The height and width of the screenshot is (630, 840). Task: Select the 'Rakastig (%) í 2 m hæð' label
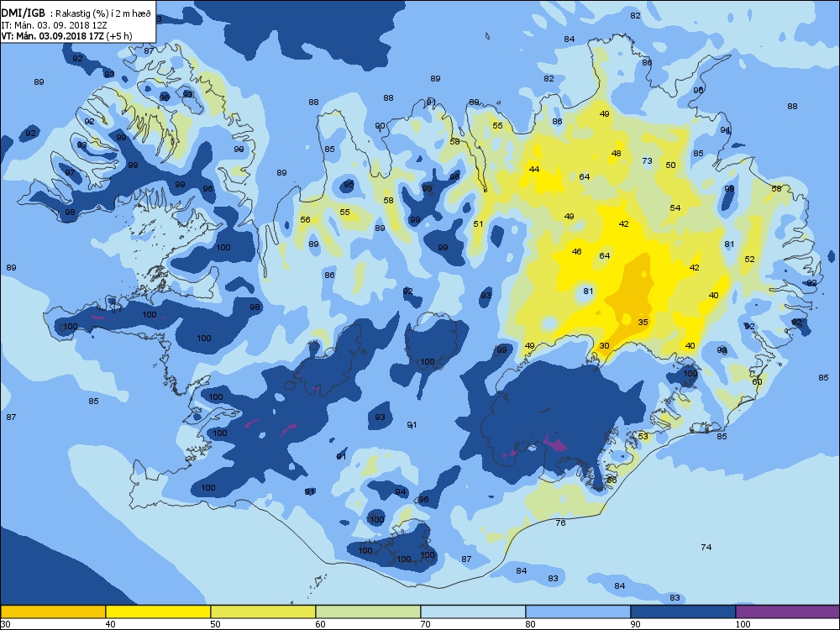104,14
